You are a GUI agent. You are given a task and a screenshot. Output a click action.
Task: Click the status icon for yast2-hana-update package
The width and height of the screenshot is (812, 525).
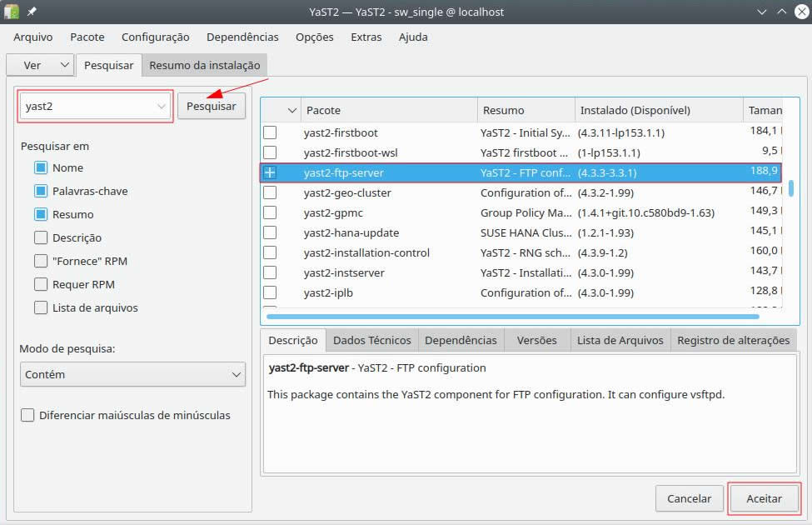[x=270, y=232]
